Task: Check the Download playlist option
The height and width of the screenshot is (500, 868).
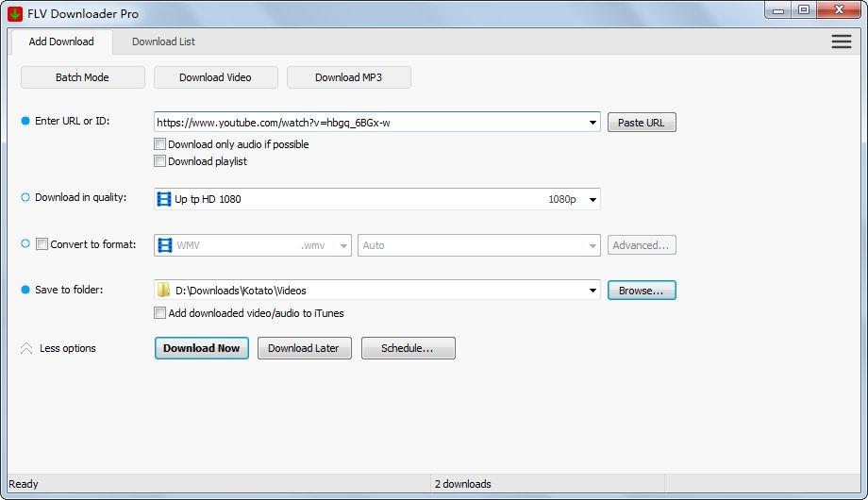Action: [x=160, y=161]
